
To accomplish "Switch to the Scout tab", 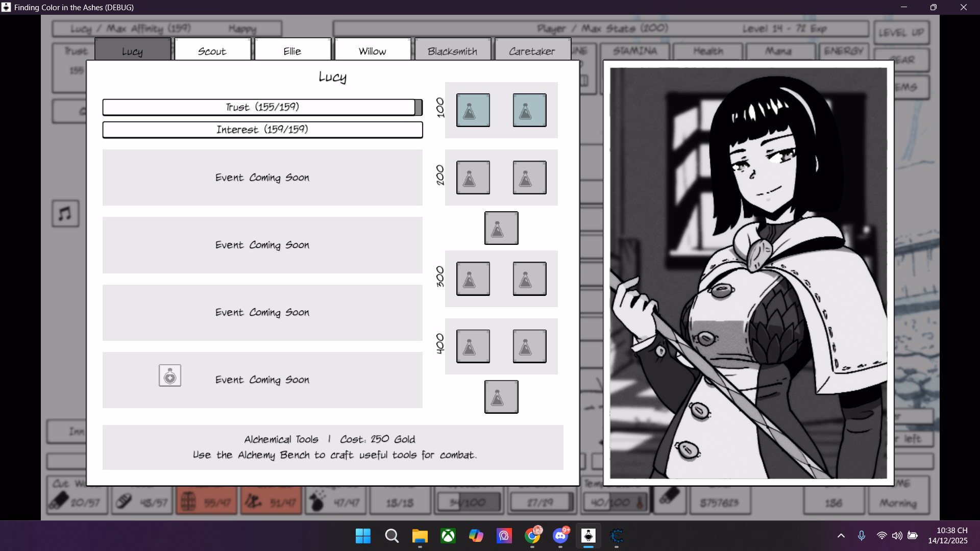I will coord(212,51).
